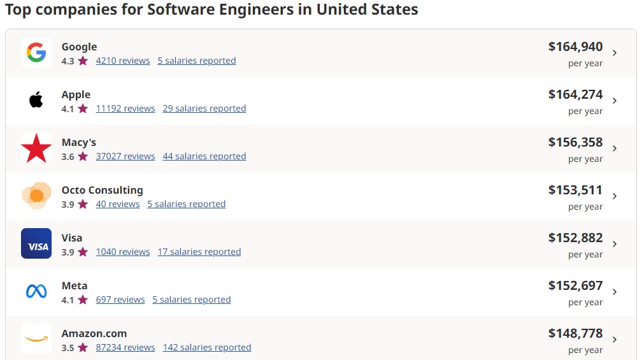This screenshot has height=360, width=644.
Task: Click the Macy's red star logo
Action: pyautogui.click(x=36, y=148)
